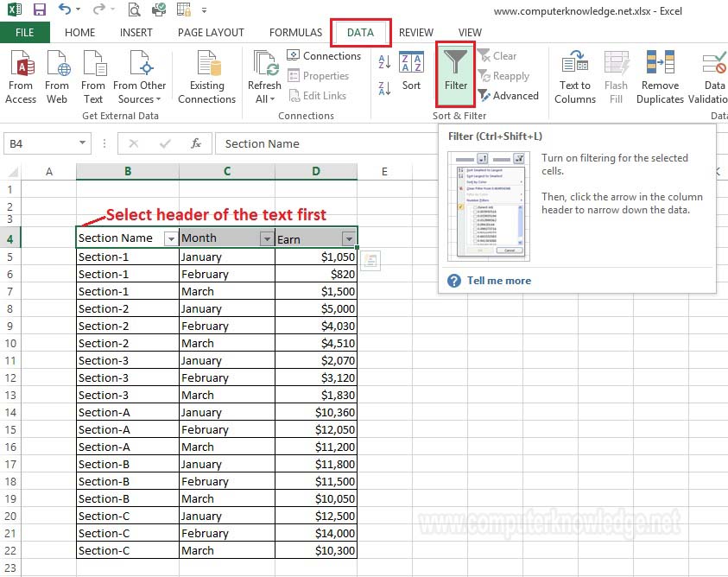This screenshot has height=577, width=728.
Task: Click insert function fx button
Action: click(196, 143)
